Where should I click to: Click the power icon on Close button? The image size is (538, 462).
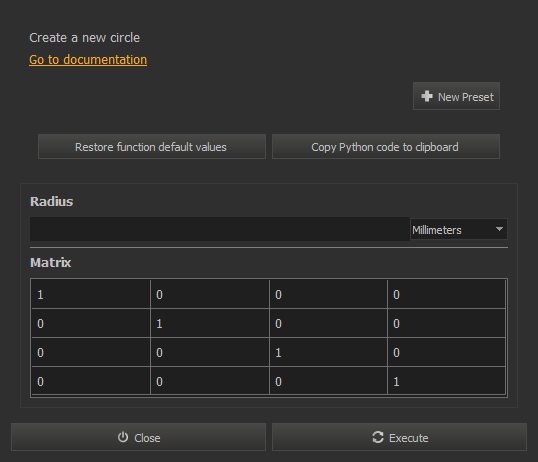coord(123,437)
